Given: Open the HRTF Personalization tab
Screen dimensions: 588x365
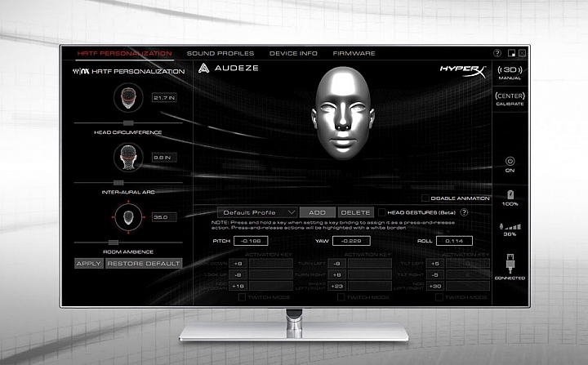Looking at the screenshot, I should pos(124,53).
